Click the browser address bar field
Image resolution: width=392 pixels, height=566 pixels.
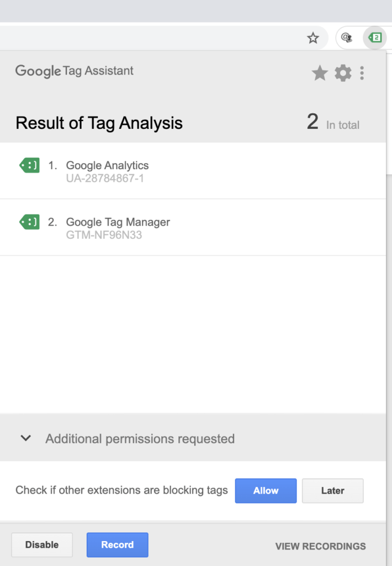coord(149,38)
